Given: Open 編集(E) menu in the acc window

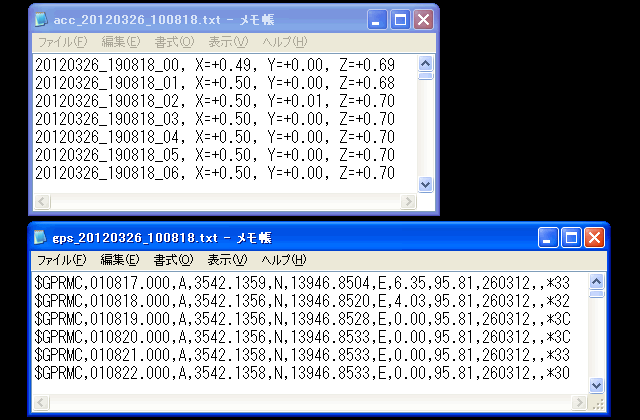Looking at the screenshot, I should coord(120,42).
